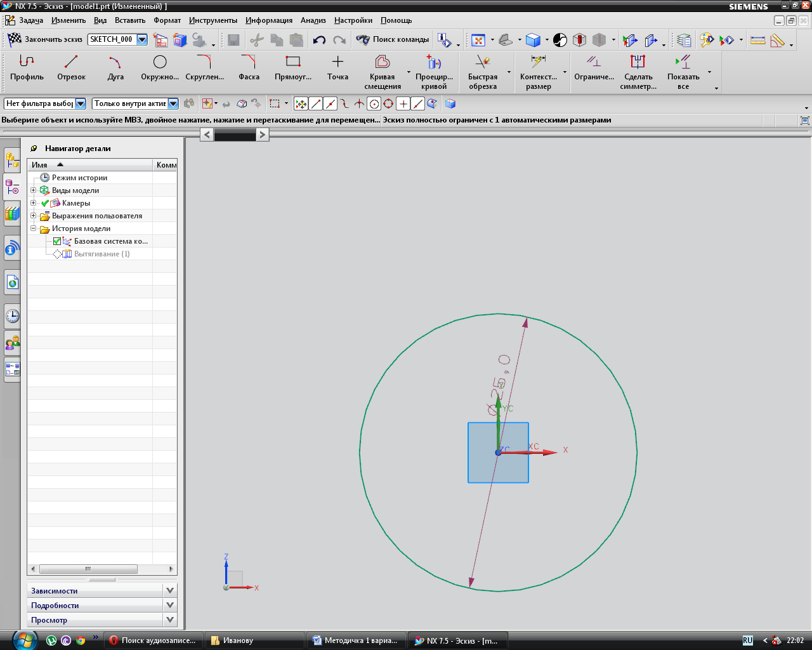Click Закончить эскиз finish sketch button

[45, 39]
